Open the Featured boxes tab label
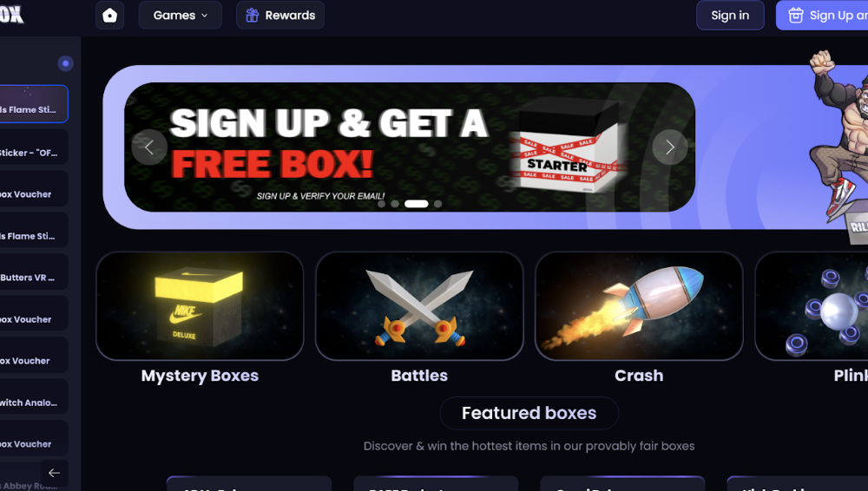 pyautogui.click(x=529, y=413)
